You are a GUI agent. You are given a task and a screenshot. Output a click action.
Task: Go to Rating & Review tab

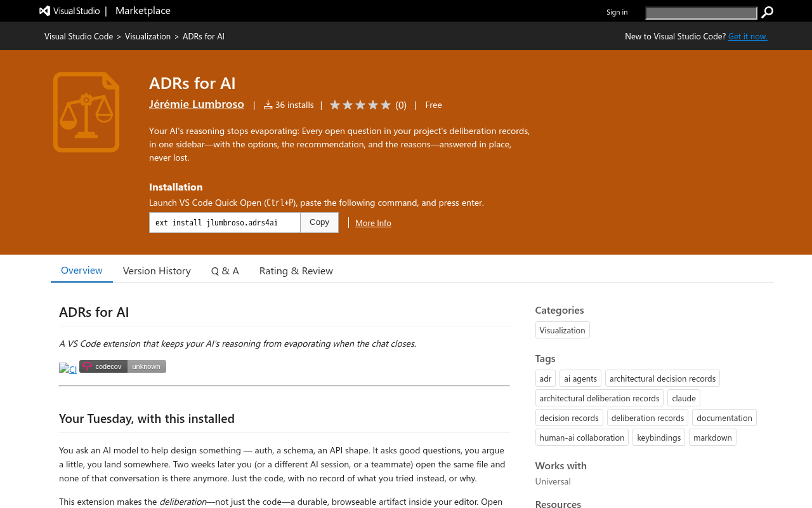point(296,271)
